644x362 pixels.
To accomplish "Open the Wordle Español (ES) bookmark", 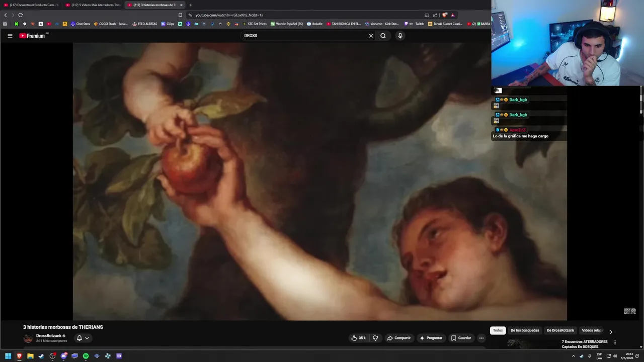I will click(287, 24).
